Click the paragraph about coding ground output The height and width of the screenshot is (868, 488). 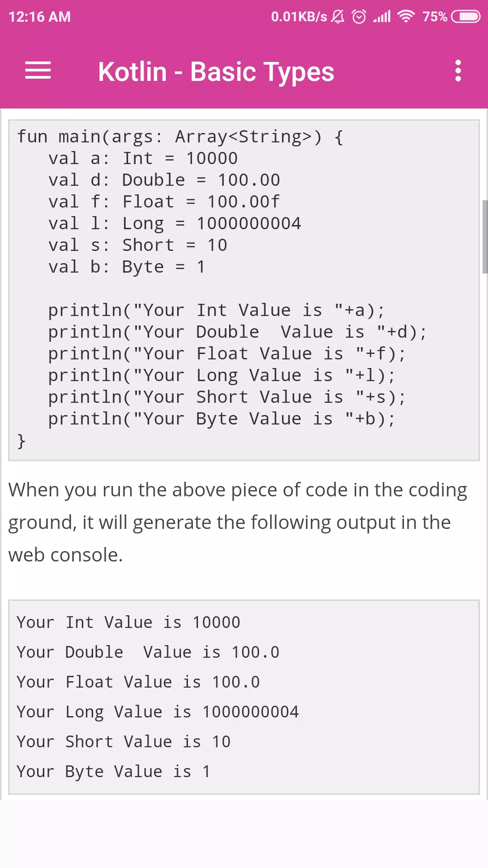tap(238, 522)
